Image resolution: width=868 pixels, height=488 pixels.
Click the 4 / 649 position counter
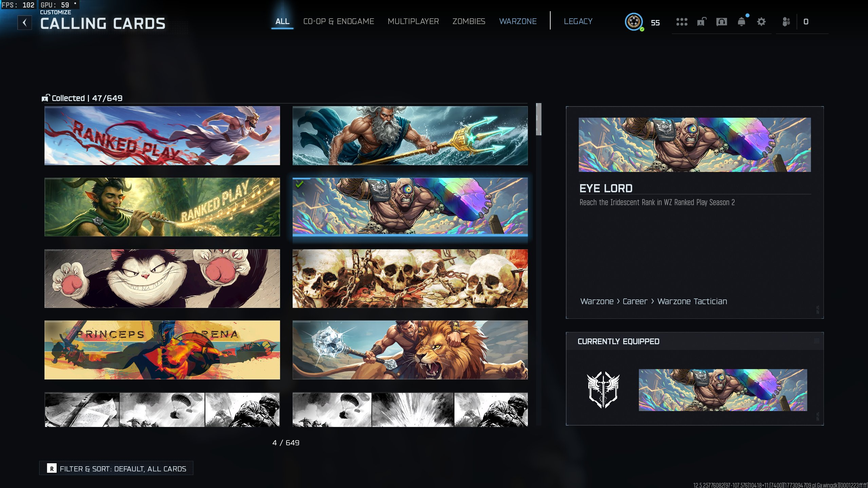[x=286, y=443]
